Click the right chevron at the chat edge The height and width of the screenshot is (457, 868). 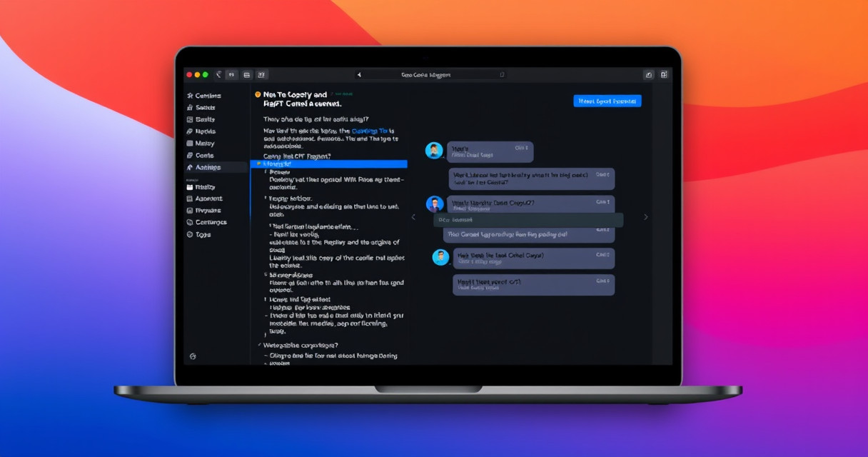[x=646, y=217]
